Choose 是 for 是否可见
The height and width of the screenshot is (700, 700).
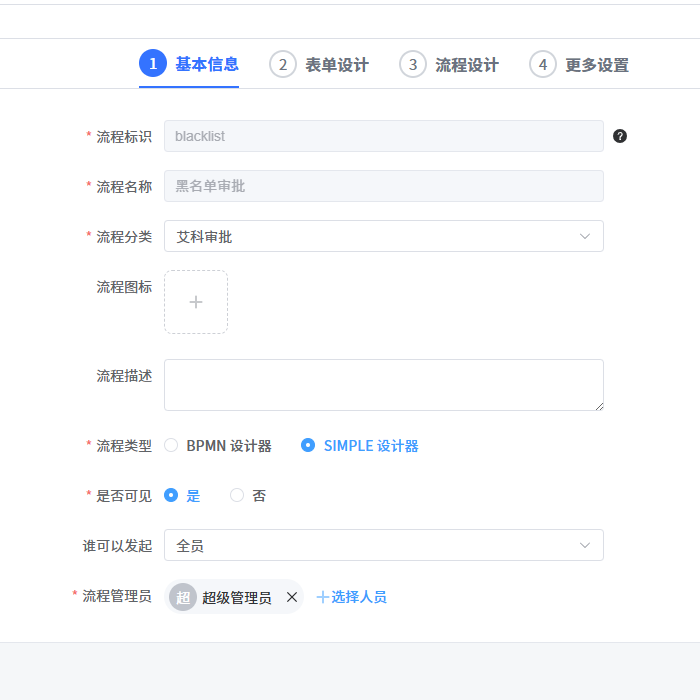[x=171, y=495]
